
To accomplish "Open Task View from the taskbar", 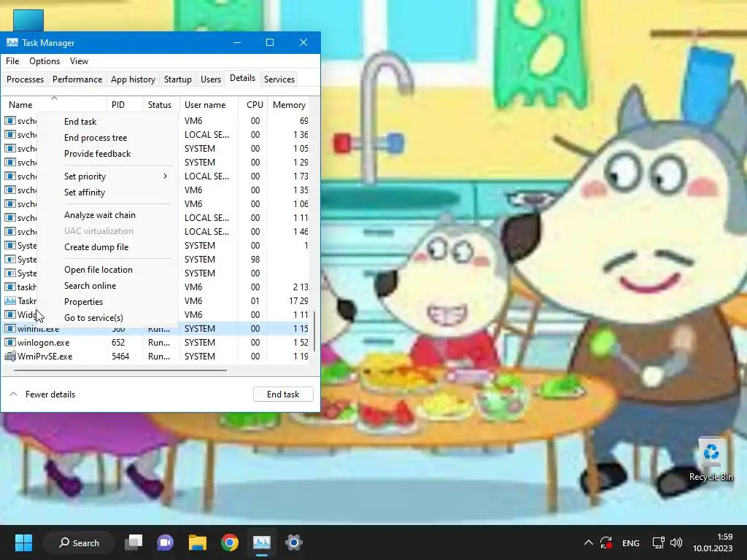I will (133, 542).
